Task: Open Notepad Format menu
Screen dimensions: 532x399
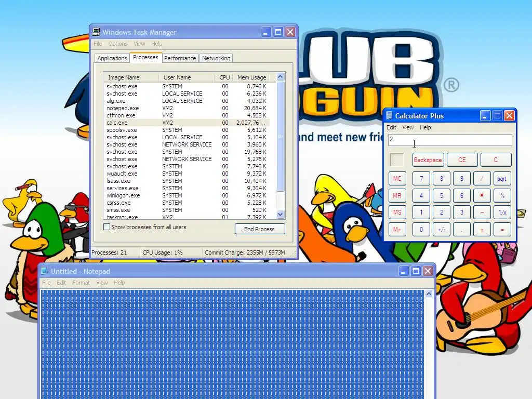Action: [x=81, y=283]
